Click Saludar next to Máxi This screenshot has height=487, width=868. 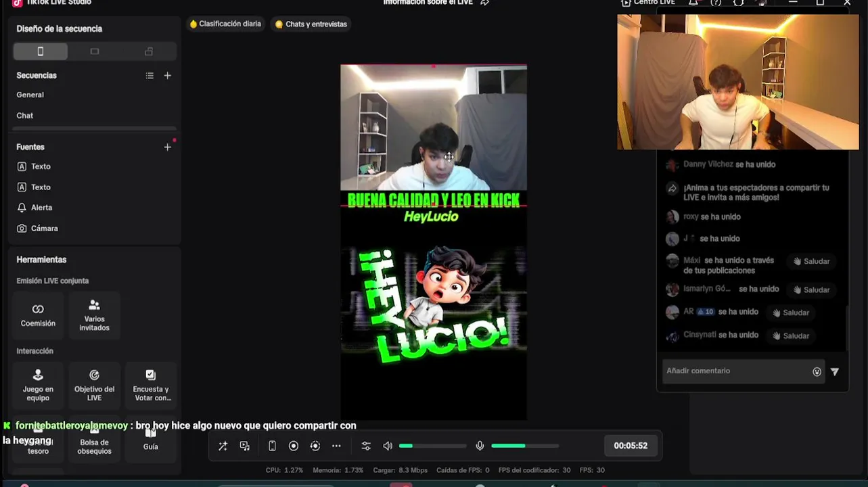[811, 261]
